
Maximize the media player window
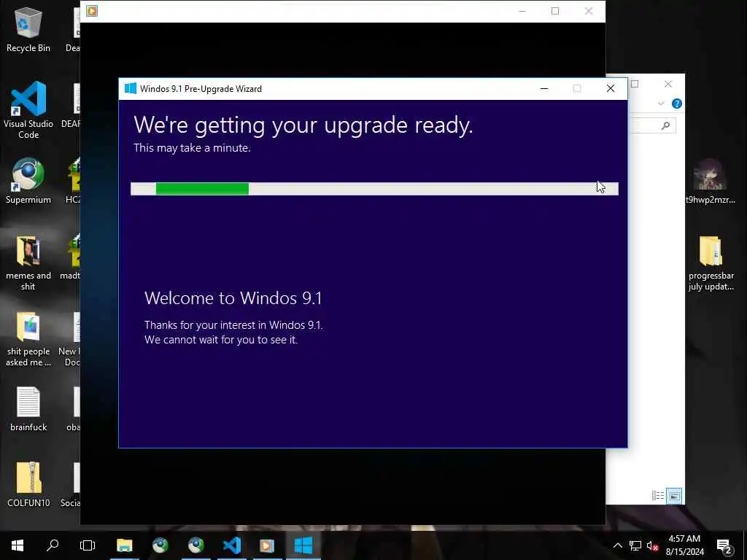(x=555, y=11)
